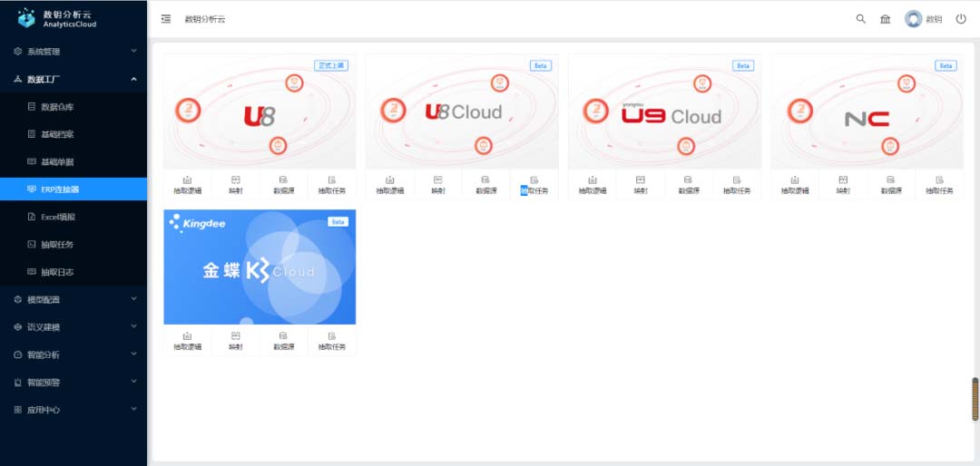Image resolution: width=980 pixels, height=466 pixels.
Task: Collapse the sidebar with the fold menu icon
Action: tap(166, 19)
